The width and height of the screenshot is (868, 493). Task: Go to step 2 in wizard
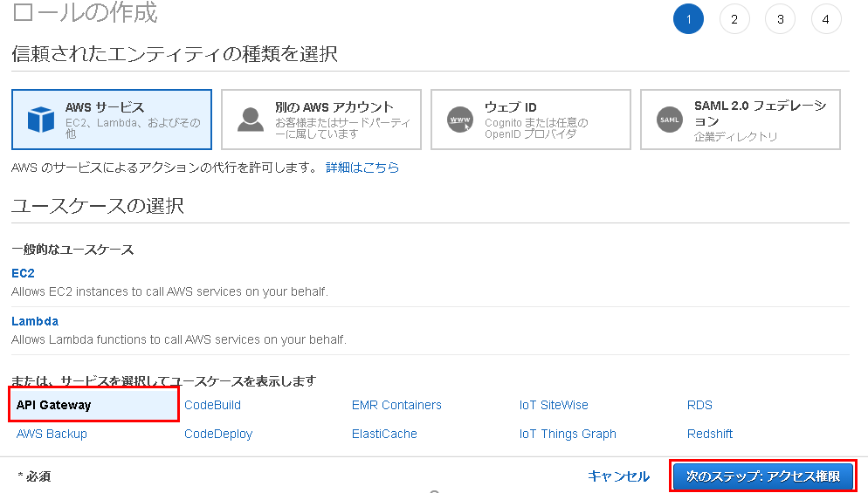(x=734, y=19)
